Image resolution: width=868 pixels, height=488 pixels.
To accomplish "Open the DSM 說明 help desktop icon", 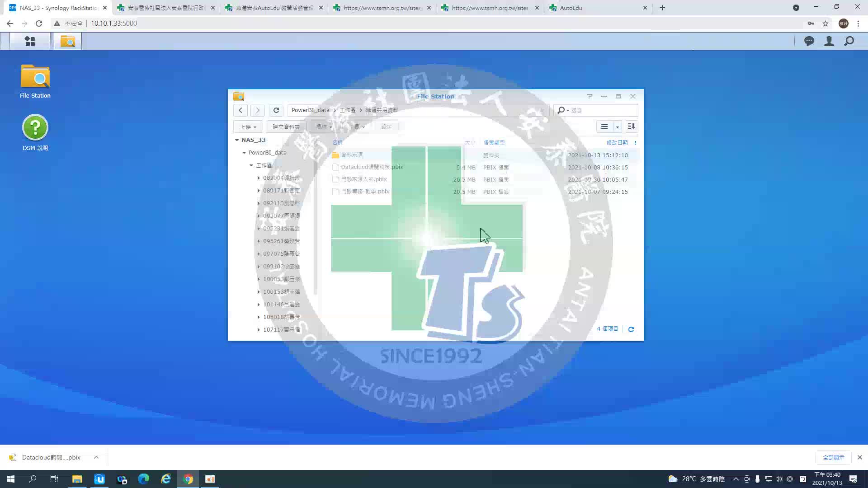I will click(35, 132).
